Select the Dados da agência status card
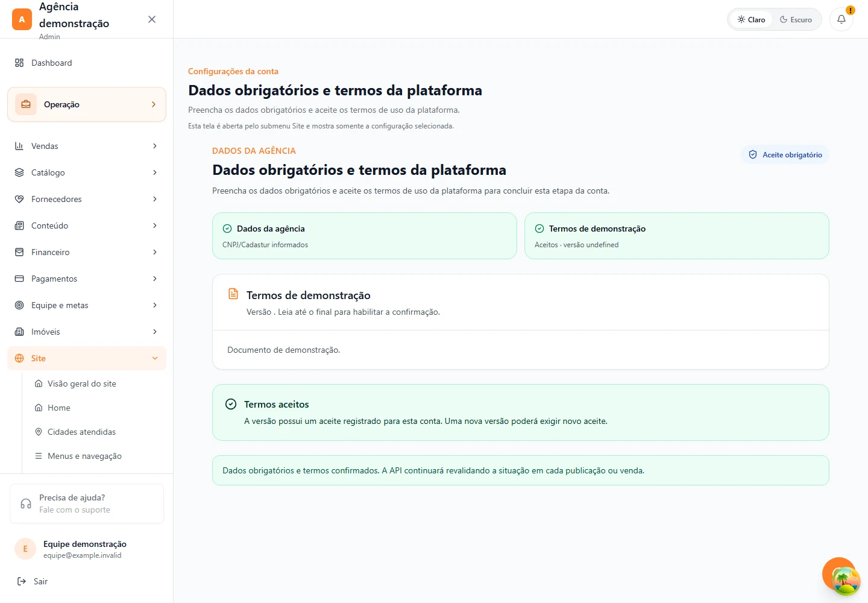The height and width of the screenshot is (603, 868). (365, 236)
